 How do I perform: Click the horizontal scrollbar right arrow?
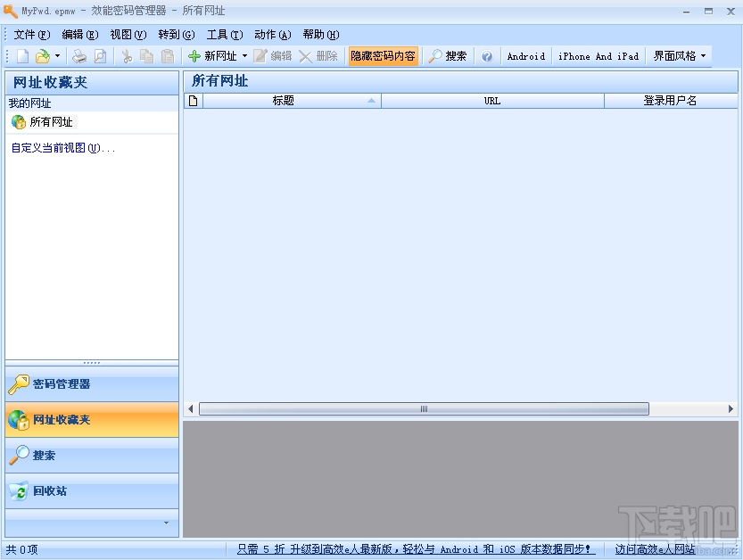pos(731,409)
